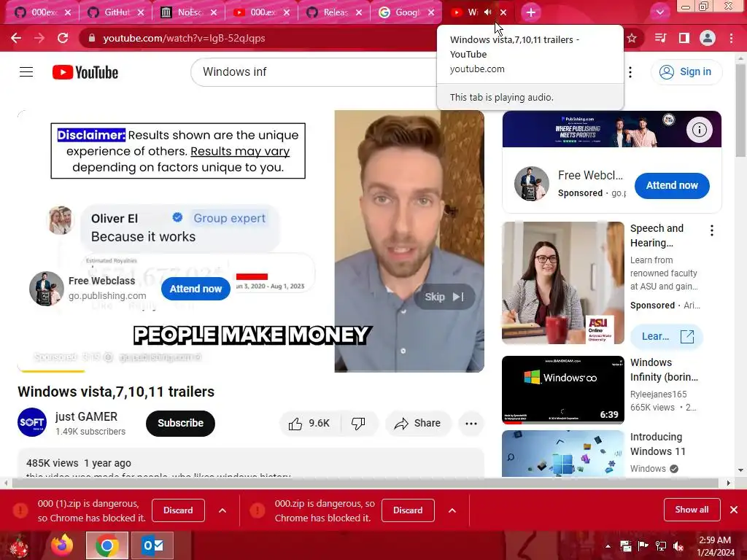Switch to the second GitHub tab
The image size is (747, 560).
[116, 12]
